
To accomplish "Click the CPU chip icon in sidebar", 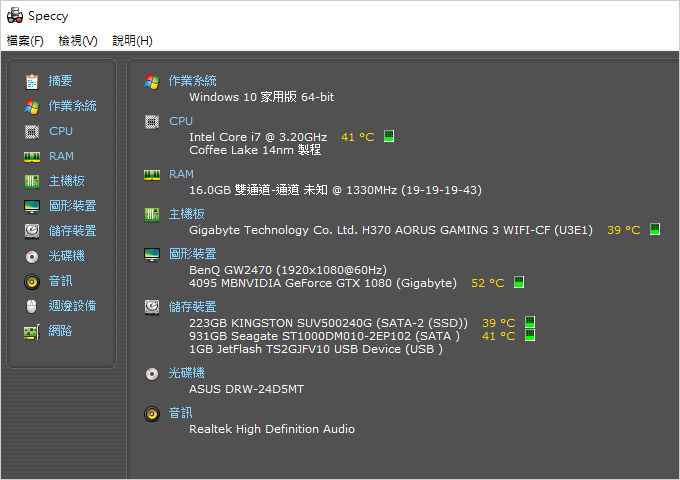I will (32, 131).
